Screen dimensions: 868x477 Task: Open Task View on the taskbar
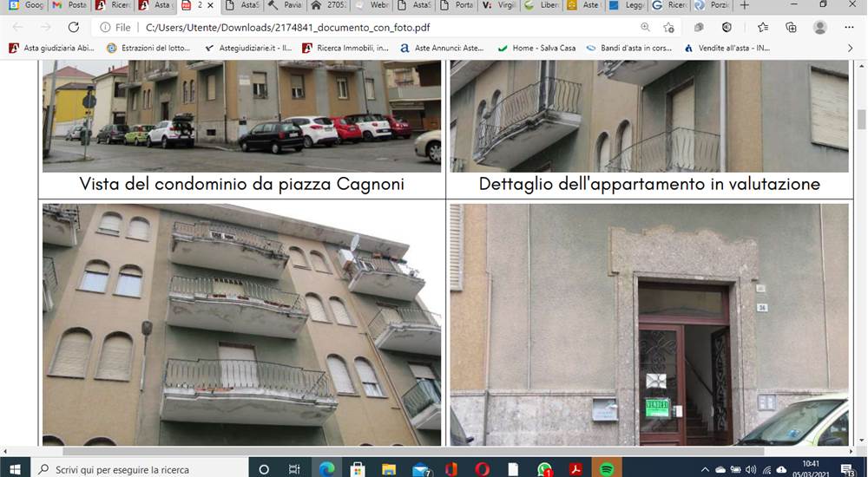coord(294,469)
